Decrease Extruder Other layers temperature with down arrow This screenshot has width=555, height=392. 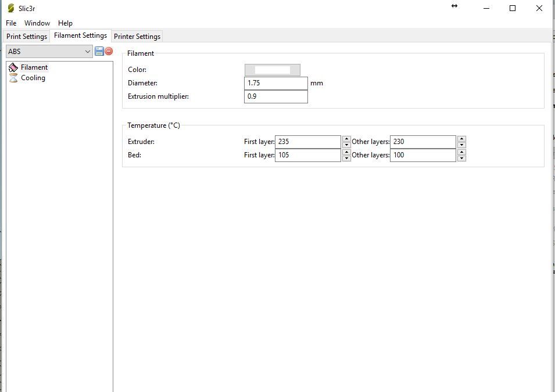[x=461, y=145]
